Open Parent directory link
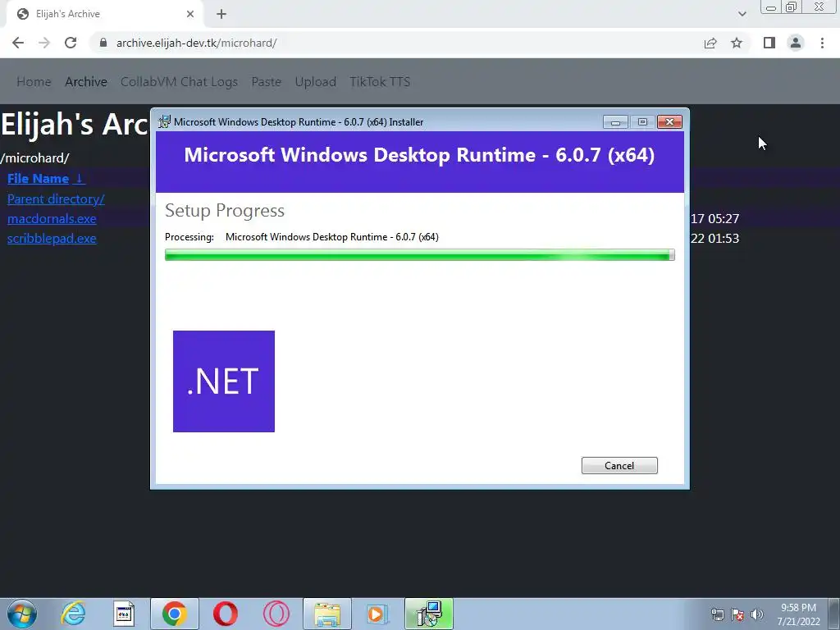 56,199
